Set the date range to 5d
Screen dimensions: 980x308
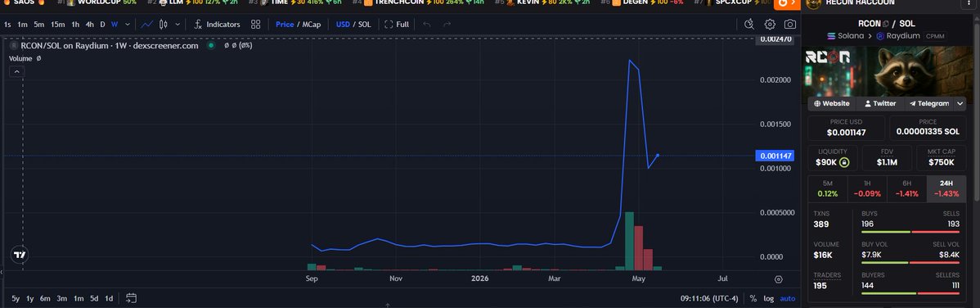(94, 299)
